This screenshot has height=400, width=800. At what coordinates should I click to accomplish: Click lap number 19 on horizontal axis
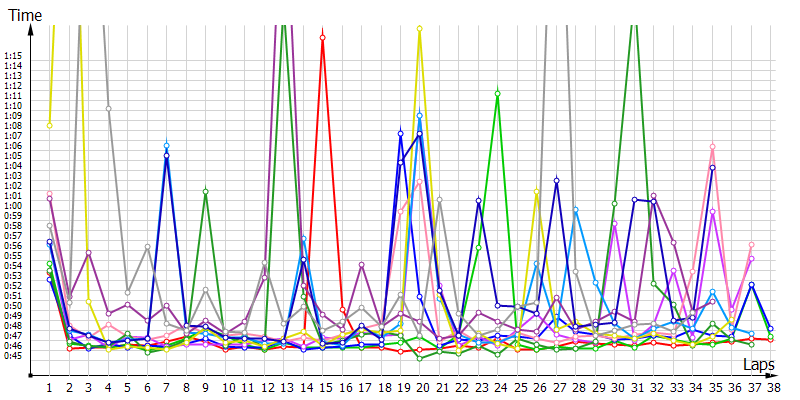click(400, 386)
